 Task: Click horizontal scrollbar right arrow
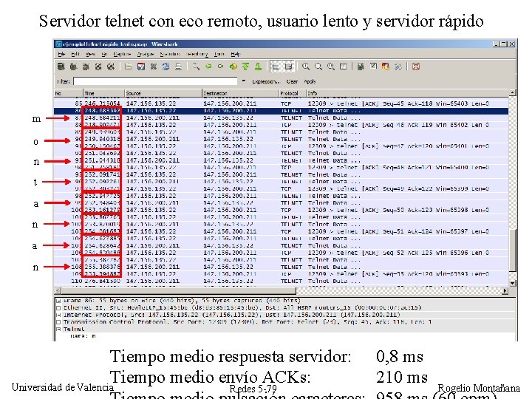(505, 291)
